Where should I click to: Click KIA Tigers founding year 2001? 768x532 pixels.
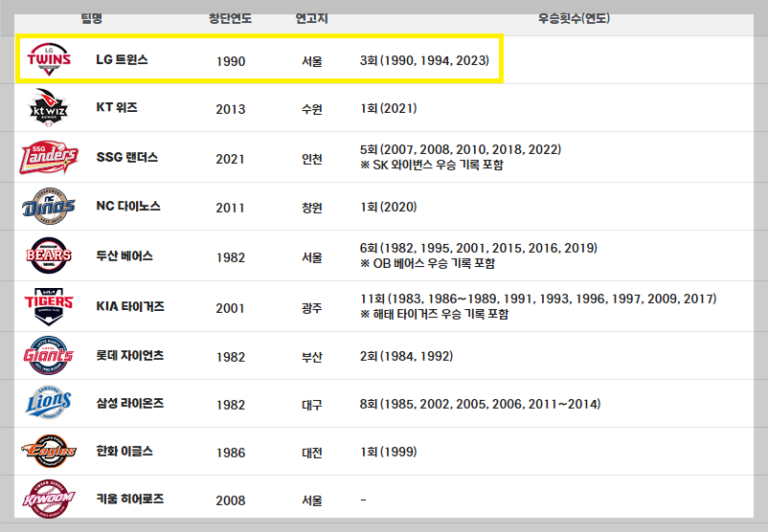[x=230, y=308]
